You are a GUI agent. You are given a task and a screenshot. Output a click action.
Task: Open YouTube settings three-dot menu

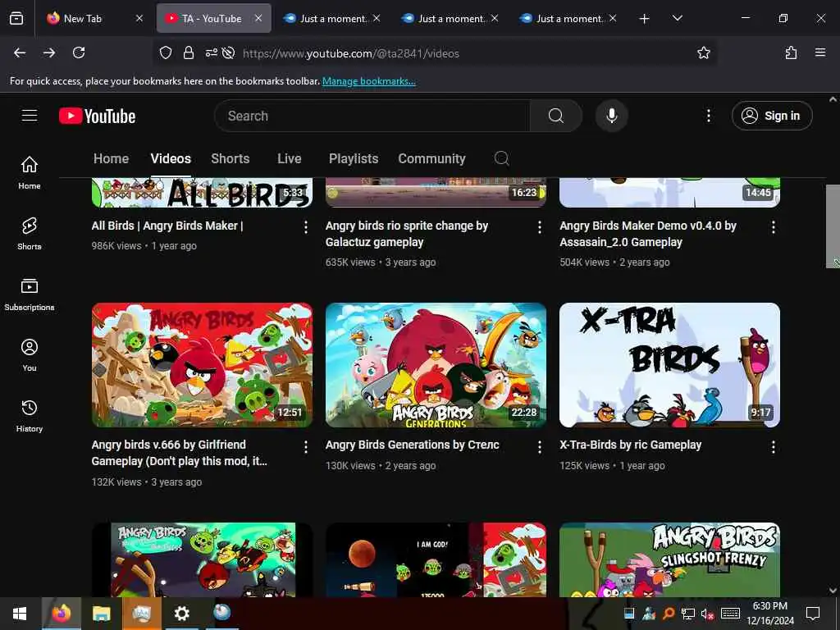click(708, 116)
